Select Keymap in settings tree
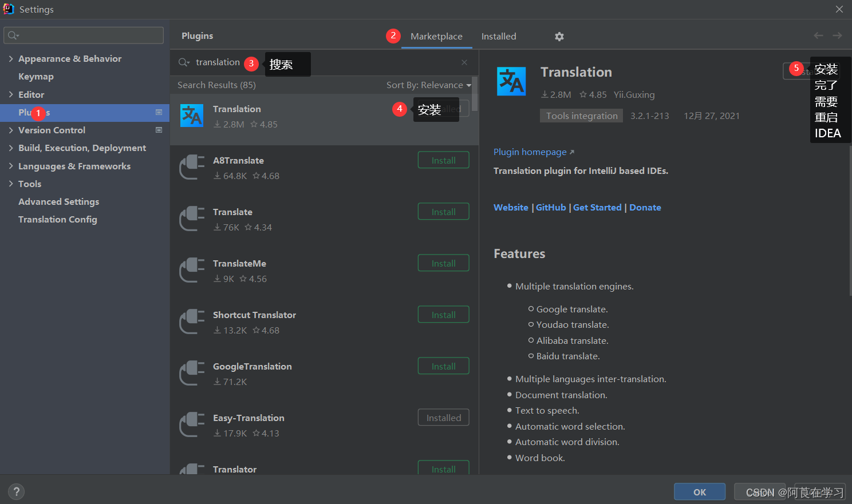This screenshot has height=504, width=852. (36, 77)
